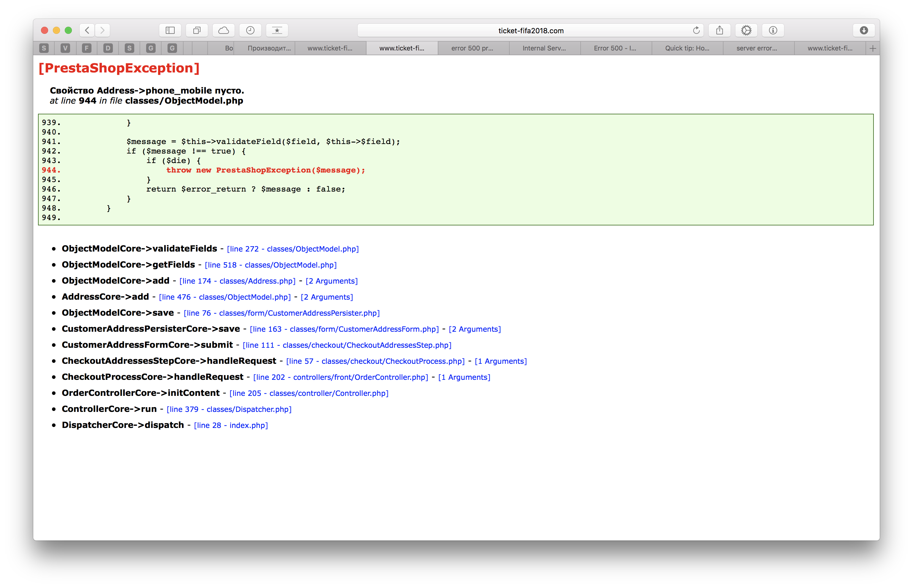Click the Top Sites star icon
The height and width of the screenshot is (588, 913).
point(277,30)
